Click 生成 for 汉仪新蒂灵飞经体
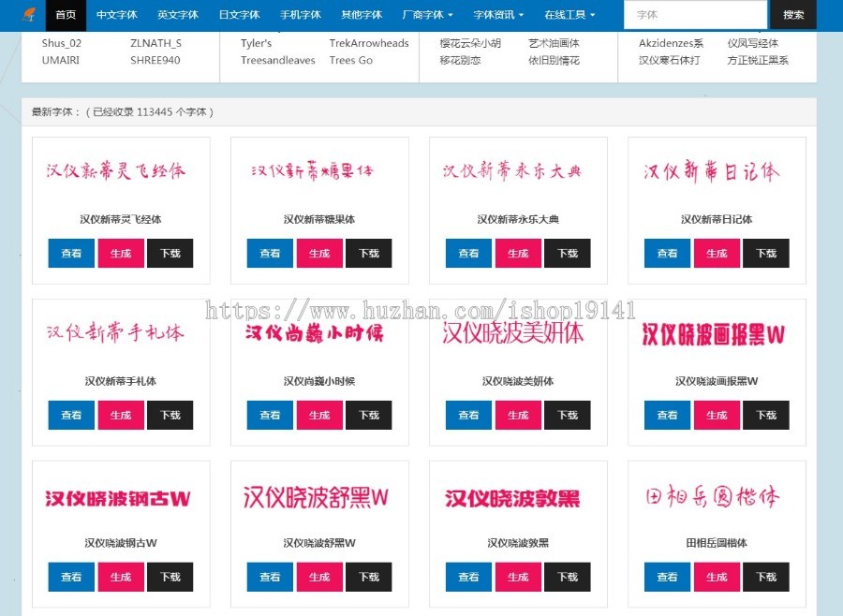The width and height of the screenshot is (843, 616). pos(121,253)
